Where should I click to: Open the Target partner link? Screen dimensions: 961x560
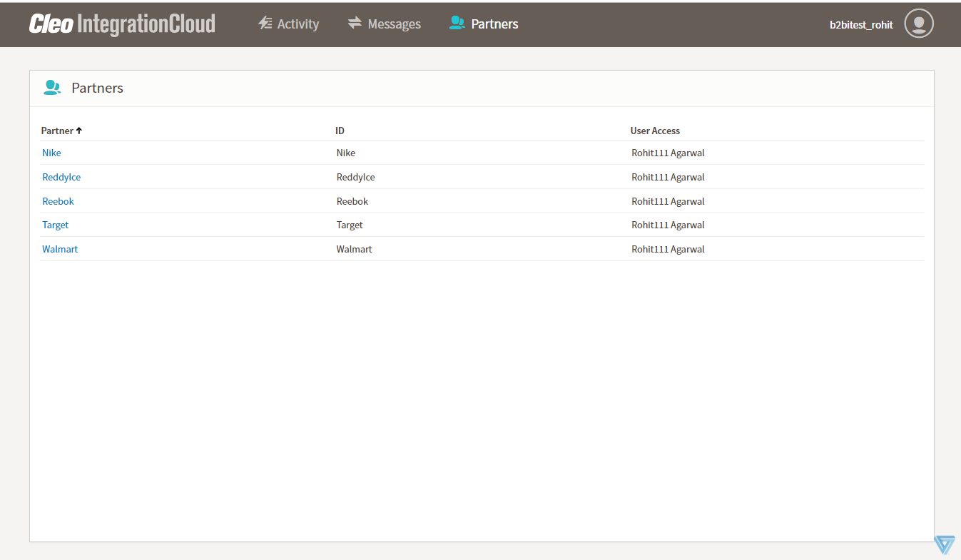[55, 225]
